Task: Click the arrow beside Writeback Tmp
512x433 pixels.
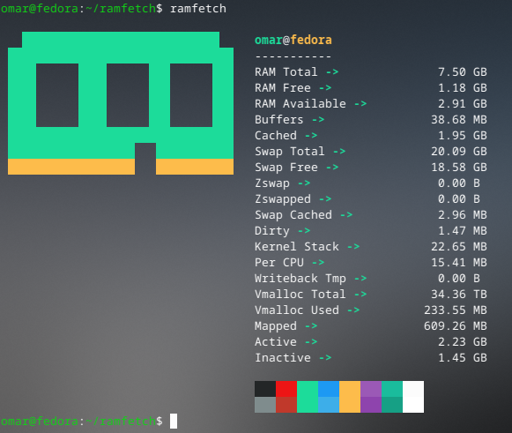Action: [x=360, y=278]
